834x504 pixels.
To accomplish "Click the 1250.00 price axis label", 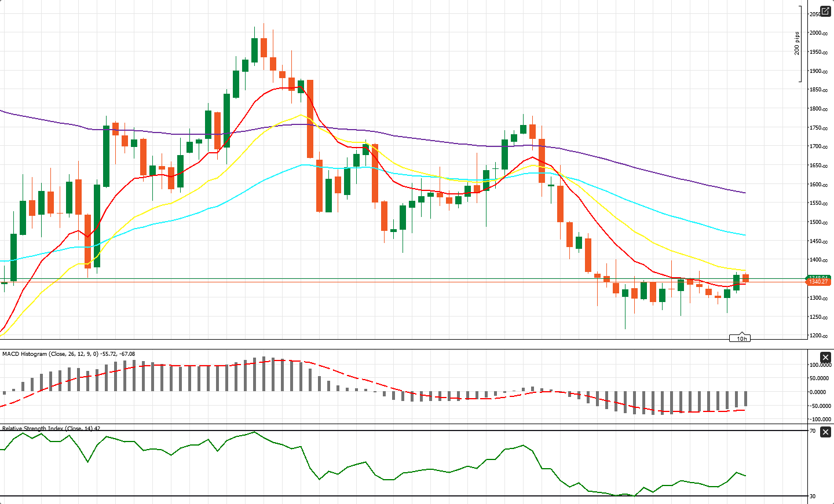I will (818, 317).
